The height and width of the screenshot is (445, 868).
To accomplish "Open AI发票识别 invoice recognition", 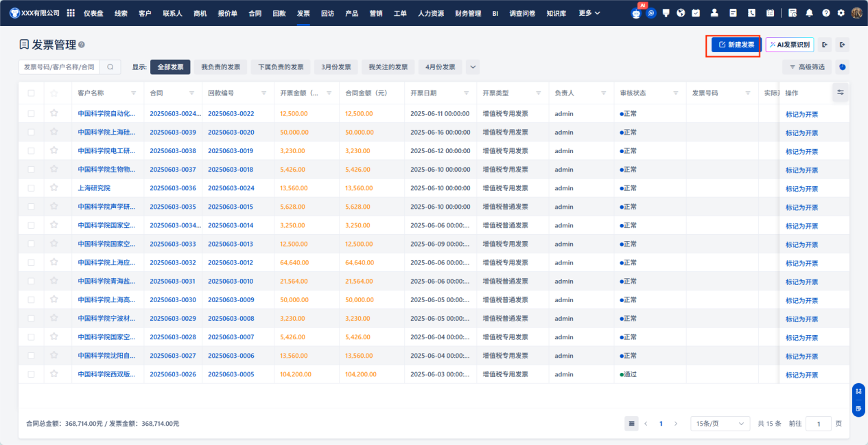I will click(x=790, y=45).
